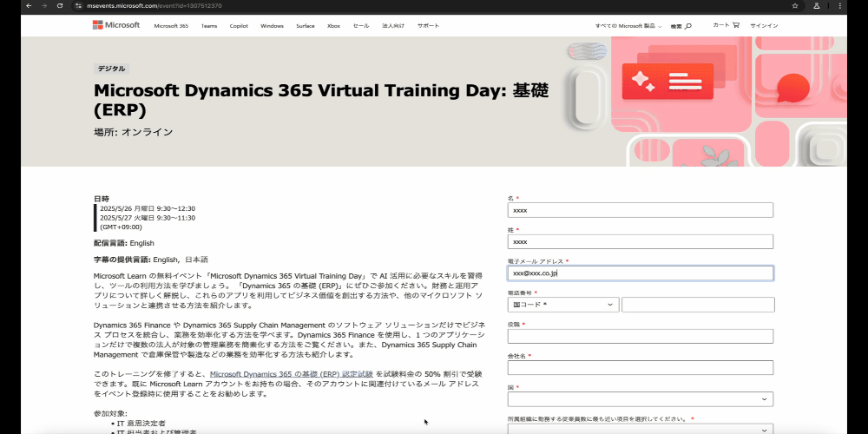
Task: Click the 字幕の提供言語 text line
Action: pos(150,260)
